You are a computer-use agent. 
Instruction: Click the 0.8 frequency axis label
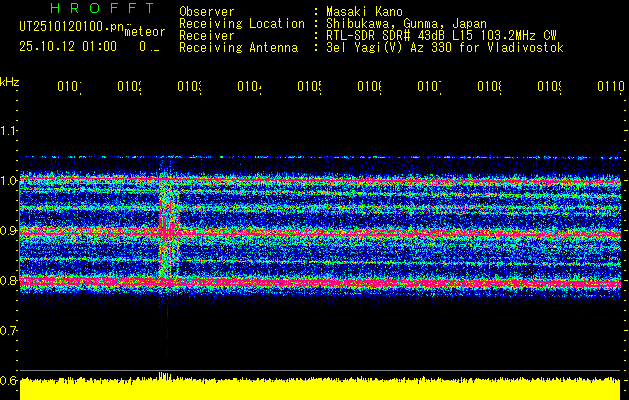(10, 281)
